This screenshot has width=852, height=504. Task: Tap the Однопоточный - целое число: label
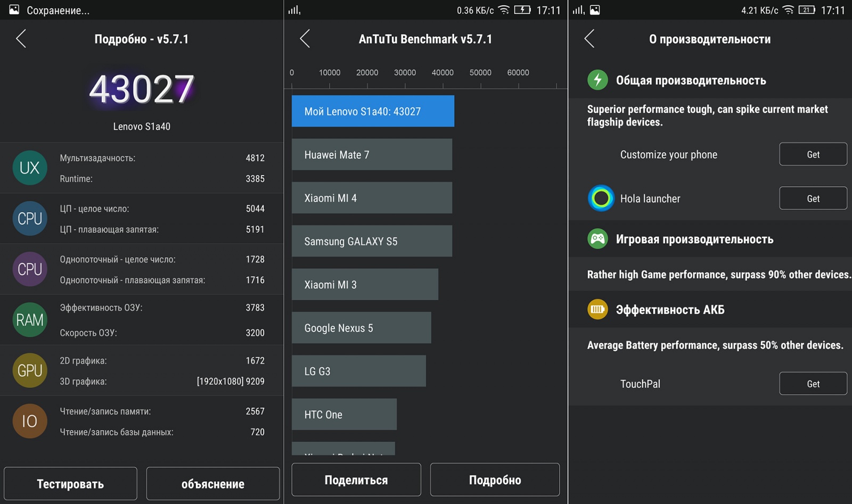coord(118,259)
